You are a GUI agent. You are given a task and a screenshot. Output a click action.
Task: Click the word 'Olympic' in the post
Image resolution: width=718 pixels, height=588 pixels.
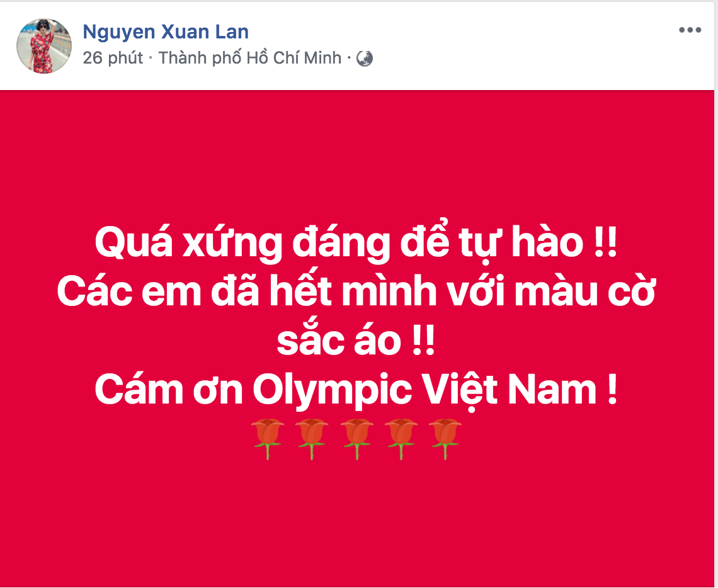333,392
